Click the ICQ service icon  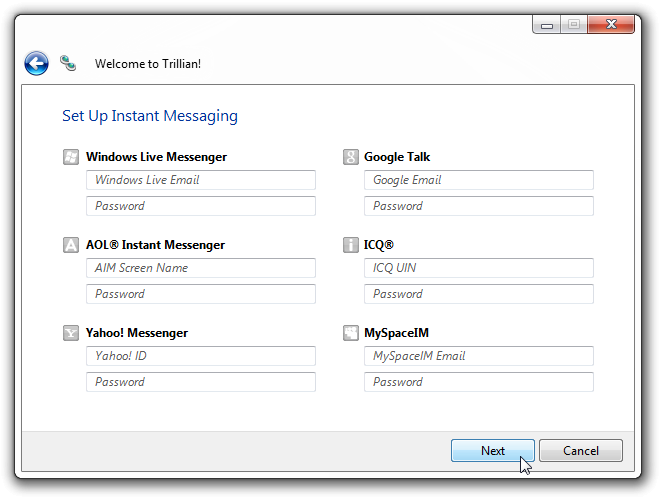point(351,245)
